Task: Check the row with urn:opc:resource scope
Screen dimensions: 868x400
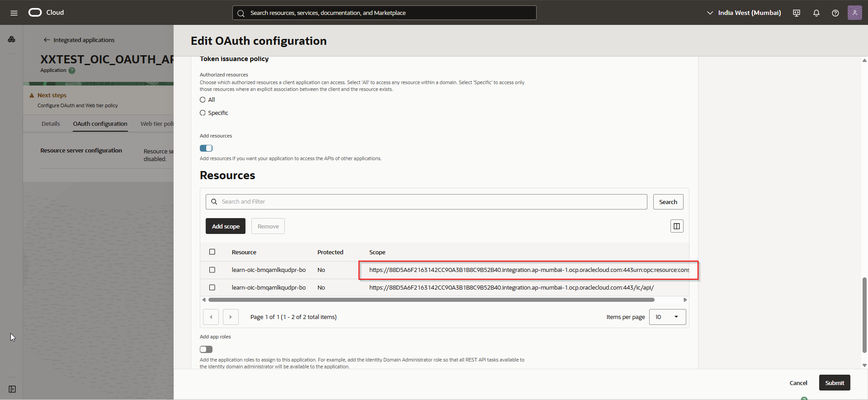Action: tap(212, 270)
